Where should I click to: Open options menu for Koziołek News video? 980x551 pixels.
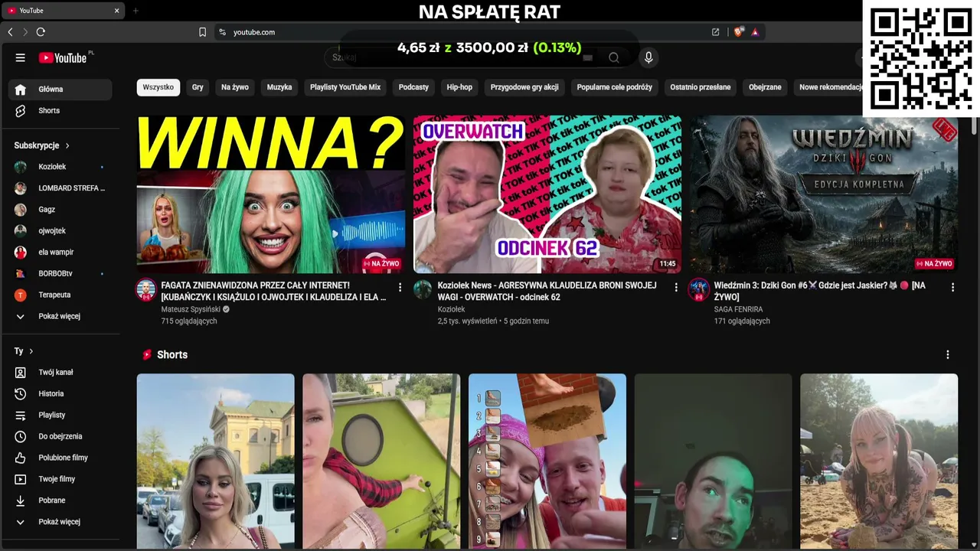[x=676, y=288]
